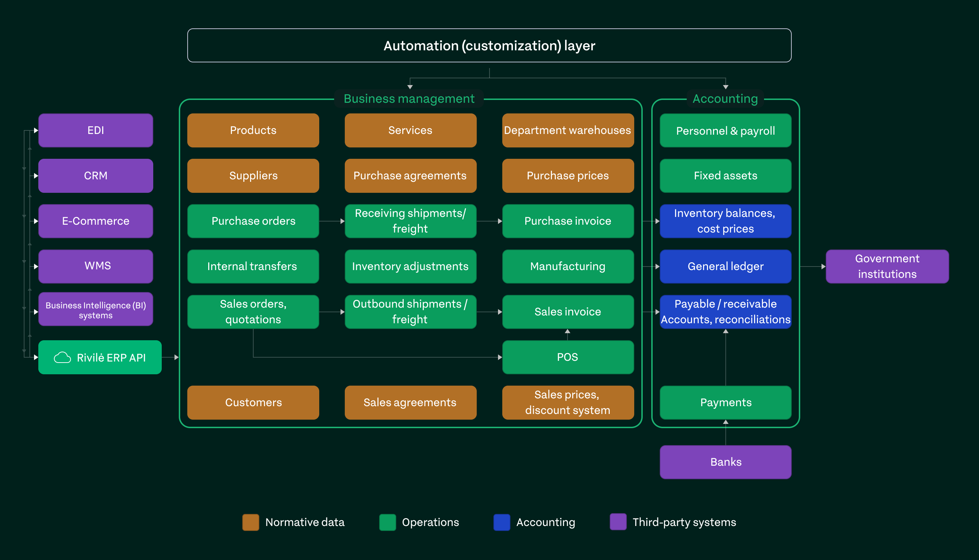Viewport: 979px width, 560px height.
Task: Click the Accounting blue legend swatch
Action: [502, 522]
